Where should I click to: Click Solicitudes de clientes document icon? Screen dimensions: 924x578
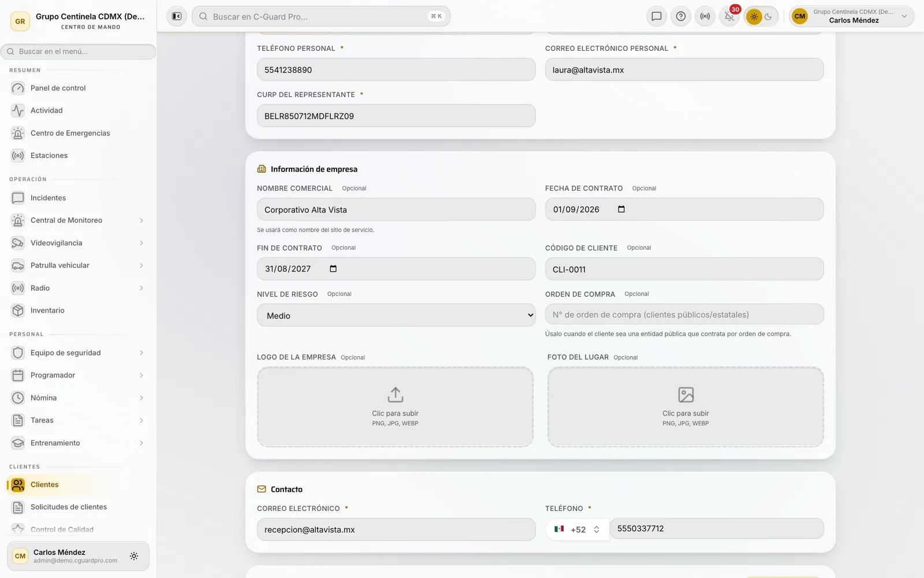point(18,507)
